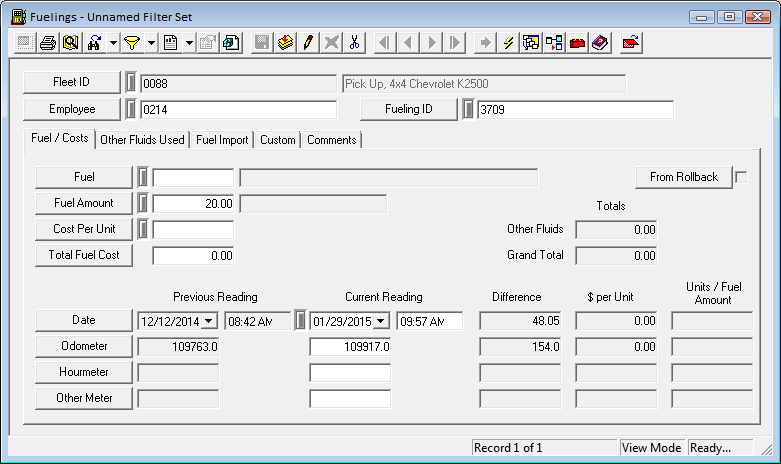Image resolution: width=781 pixels, height=464 pixels.
Task: Click the lightning bolt toolbar icon
Action: (x=508, y=43)
